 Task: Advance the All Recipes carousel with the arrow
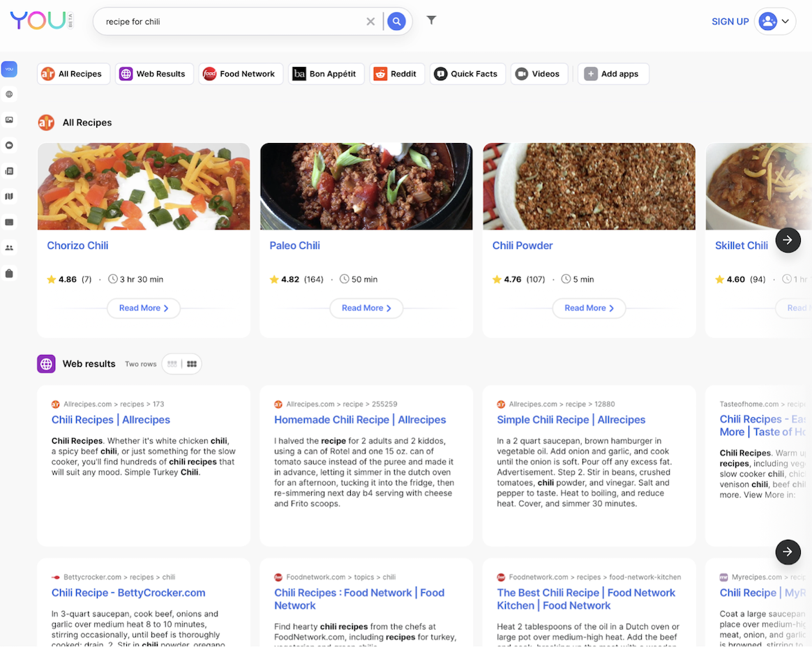[x=788, y=240]
